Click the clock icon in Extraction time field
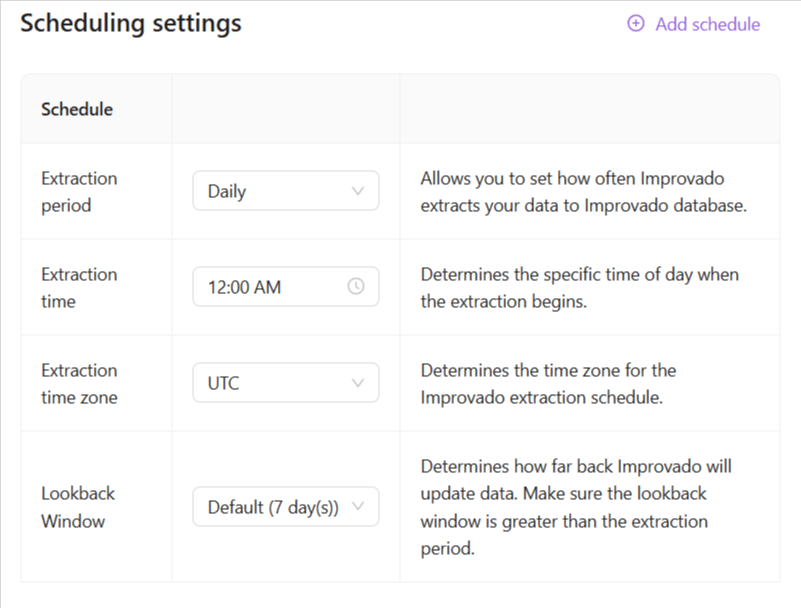Screen dimensions: 801x608 pos(356,286)
